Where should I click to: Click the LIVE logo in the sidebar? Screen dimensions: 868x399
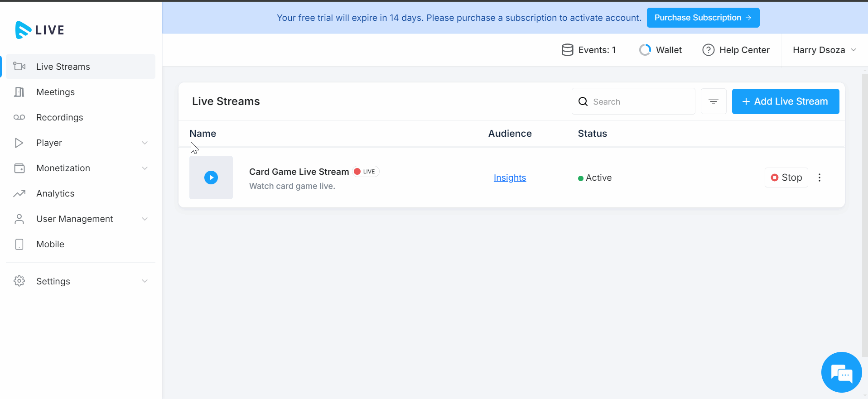40,30
